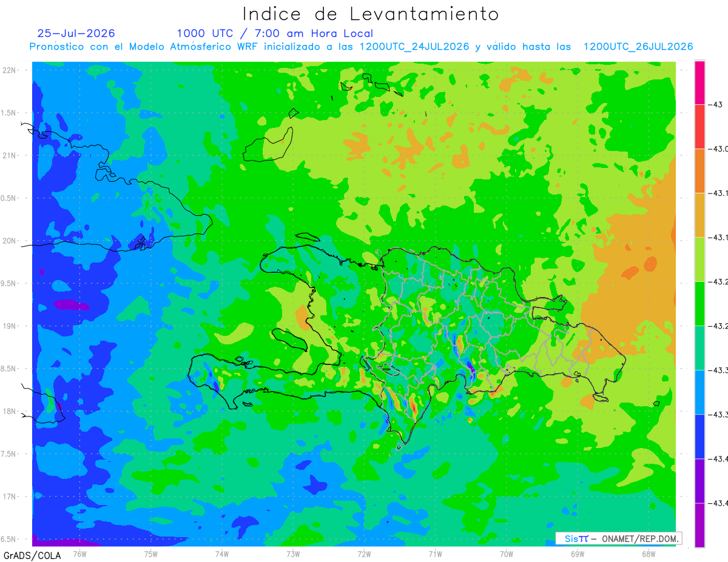This screenshot has width=728, height=562.
Task: Click the '7.5N' latitude label
Action: point(9,454)
